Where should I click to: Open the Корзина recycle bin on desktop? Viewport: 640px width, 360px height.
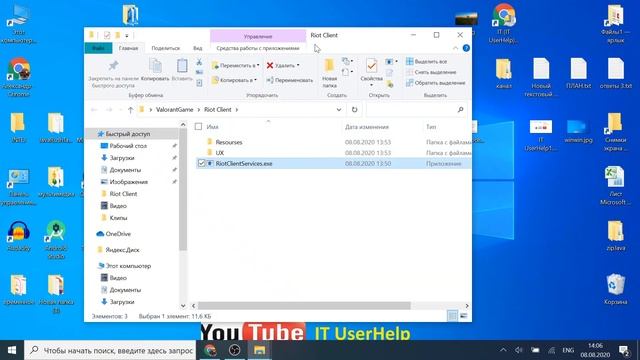616,289
